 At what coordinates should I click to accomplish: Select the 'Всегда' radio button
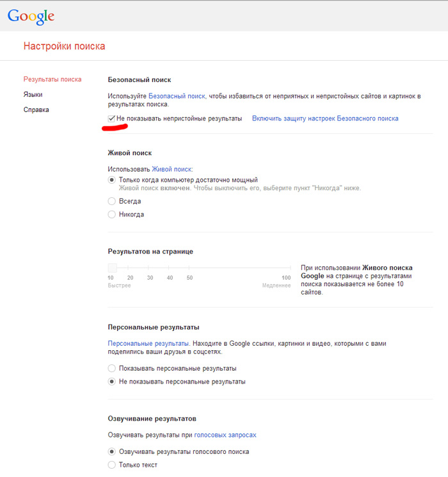pyautogui.click(x=112, y=201)
